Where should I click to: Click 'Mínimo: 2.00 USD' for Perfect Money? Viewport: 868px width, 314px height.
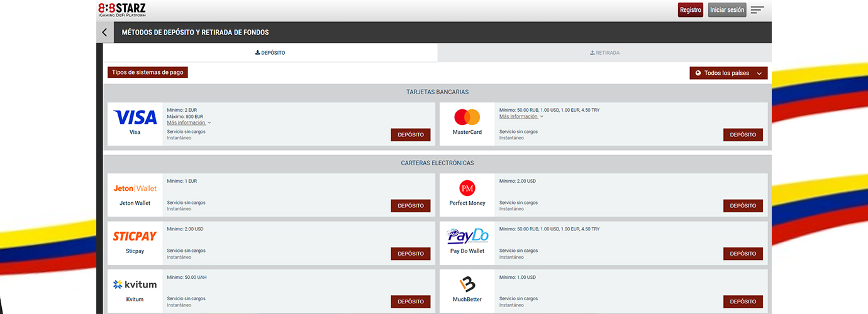(x=518, y=181)
